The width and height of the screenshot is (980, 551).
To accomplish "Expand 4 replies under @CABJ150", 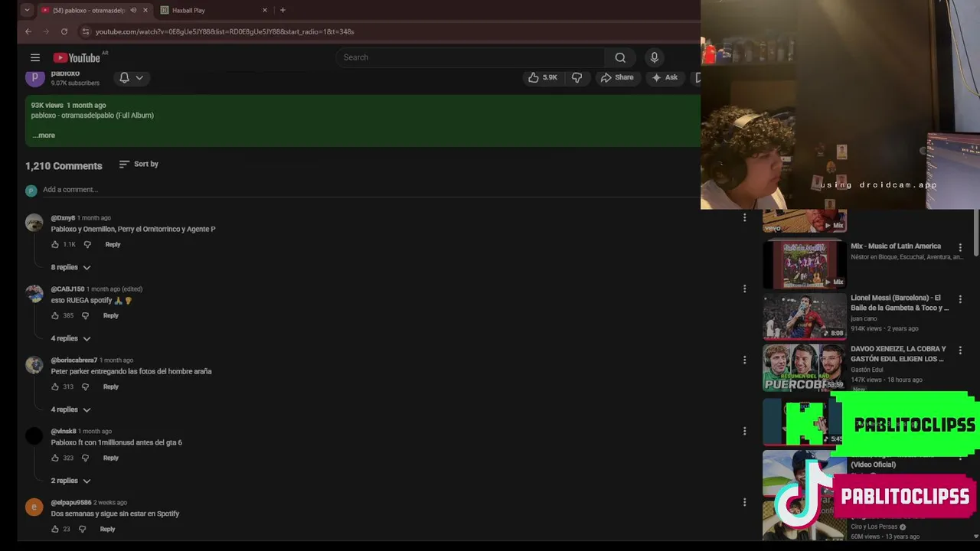I will [70, 338].
